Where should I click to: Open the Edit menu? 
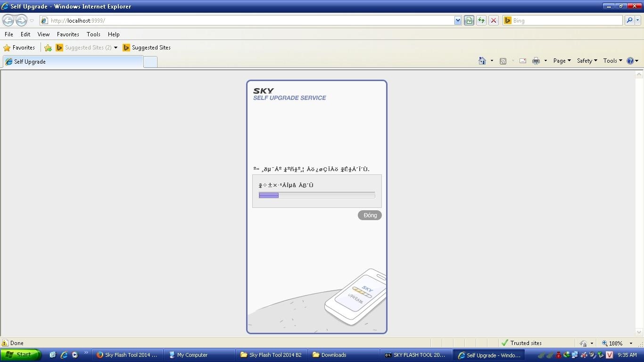[25, 34]
